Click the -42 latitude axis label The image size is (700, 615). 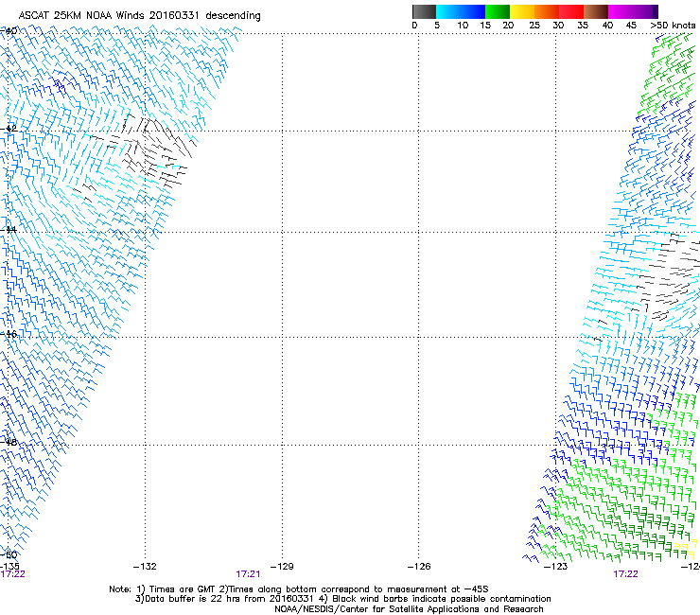click(9, 129)
